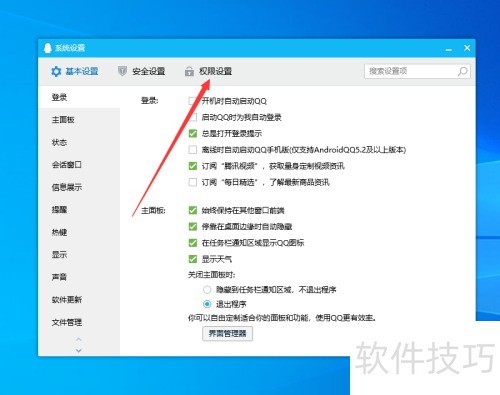This screenshot has width=500, height=395.
Task: Click the shield icon beside 安全设置
Action: tap(122, 71)
